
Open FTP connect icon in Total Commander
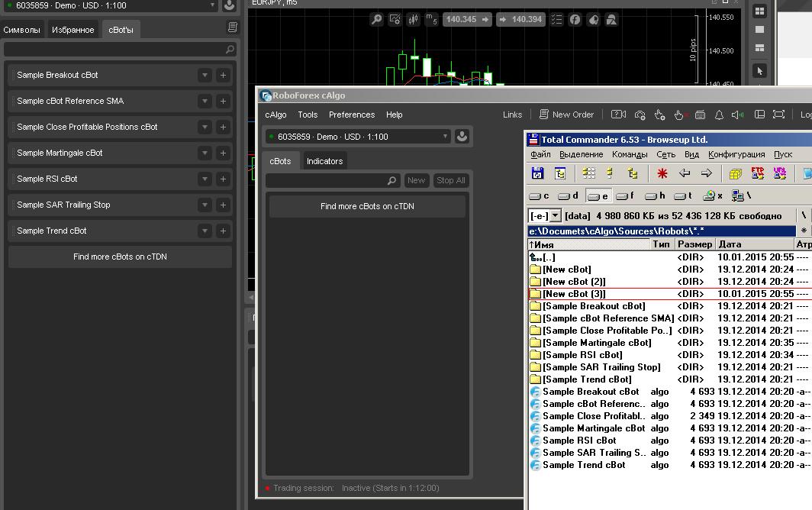pos(757,173)
